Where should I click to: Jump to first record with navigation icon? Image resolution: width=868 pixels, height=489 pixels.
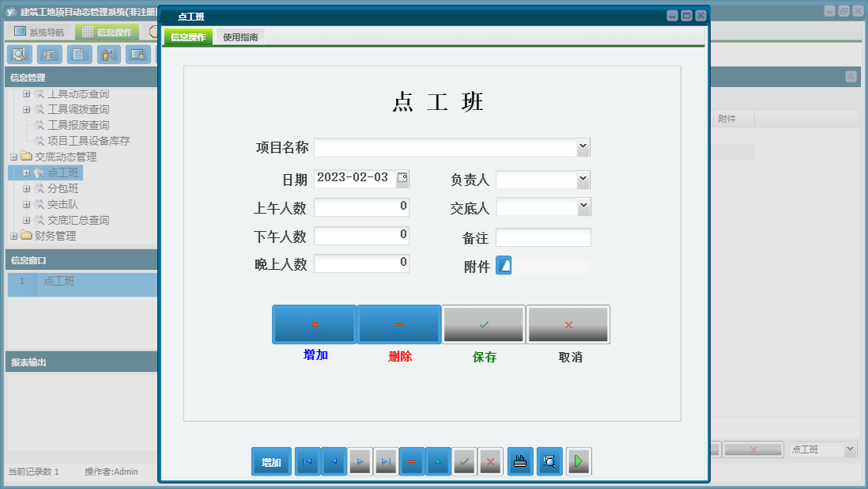(x=307, y=461)
